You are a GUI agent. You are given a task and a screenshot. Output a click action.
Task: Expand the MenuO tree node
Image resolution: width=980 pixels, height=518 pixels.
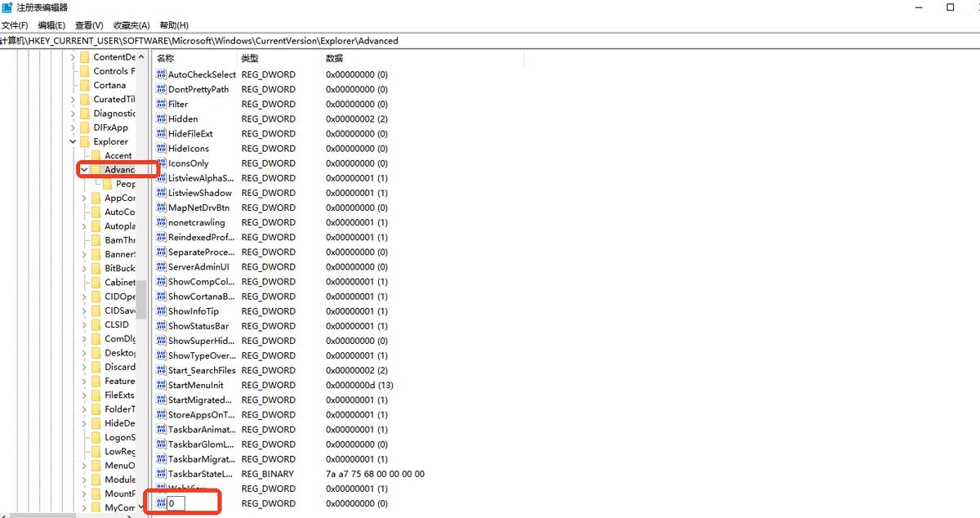[84, 466]
